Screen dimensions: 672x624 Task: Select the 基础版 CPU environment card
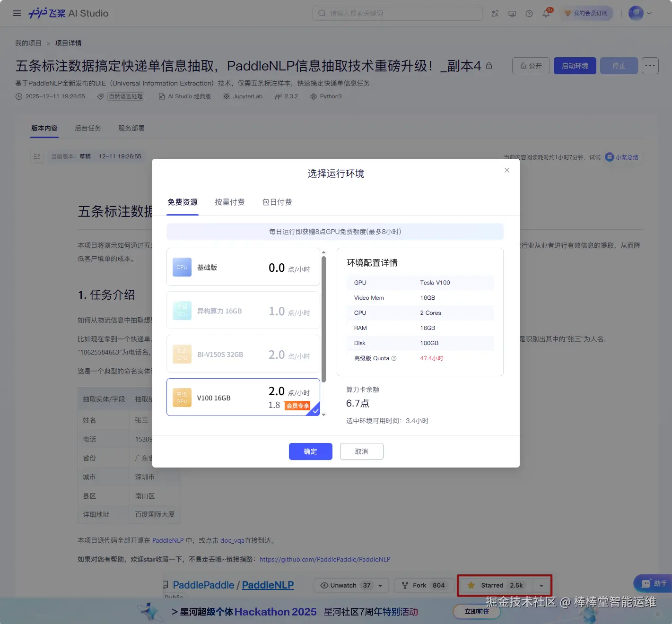[x=243, y=267]
